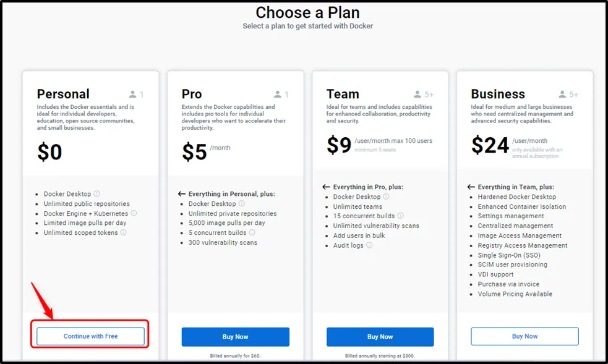Click info icon next to 5 concurrent builds
Image resolution: width=608 pixels, height=364 pixels.
[x=252, y=233]
